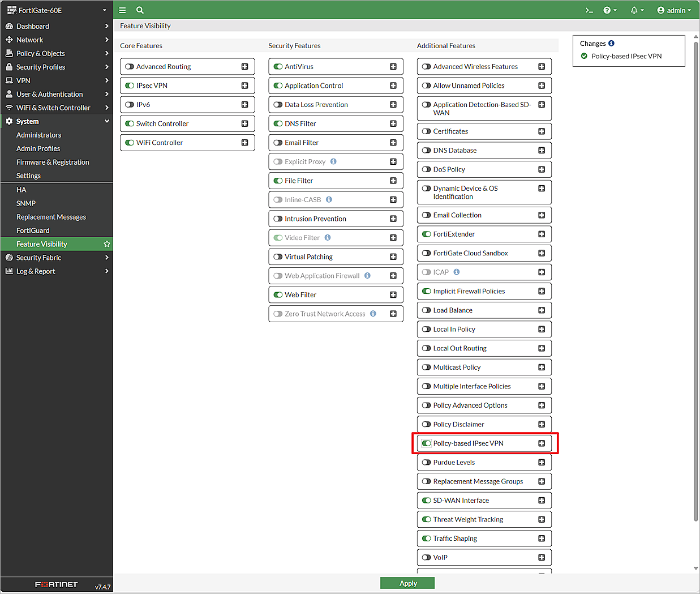The image size is (700, 594).
Task: Turn off Policy-based IPsec VPN
Action: point(426,443)
